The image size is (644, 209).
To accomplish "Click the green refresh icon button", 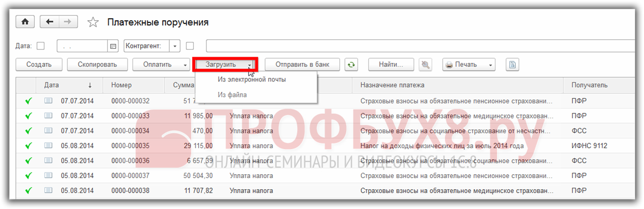I will coord(351,64).
